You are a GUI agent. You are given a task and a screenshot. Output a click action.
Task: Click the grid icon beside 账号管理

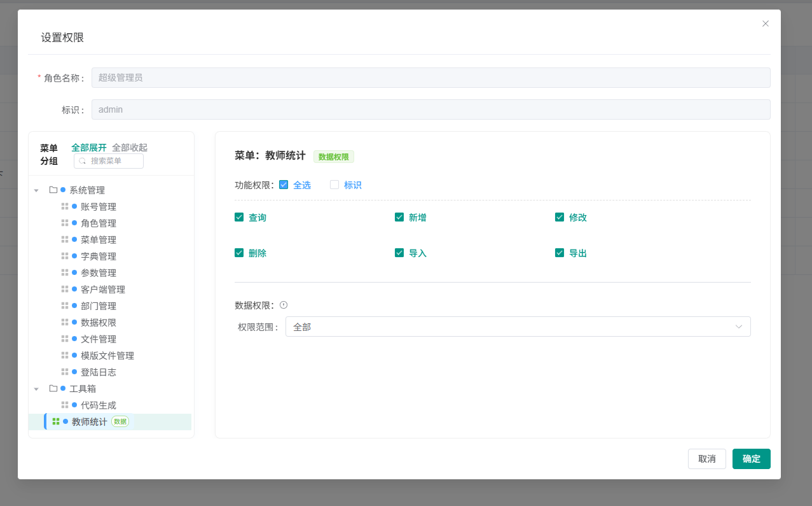pos(65,206)
